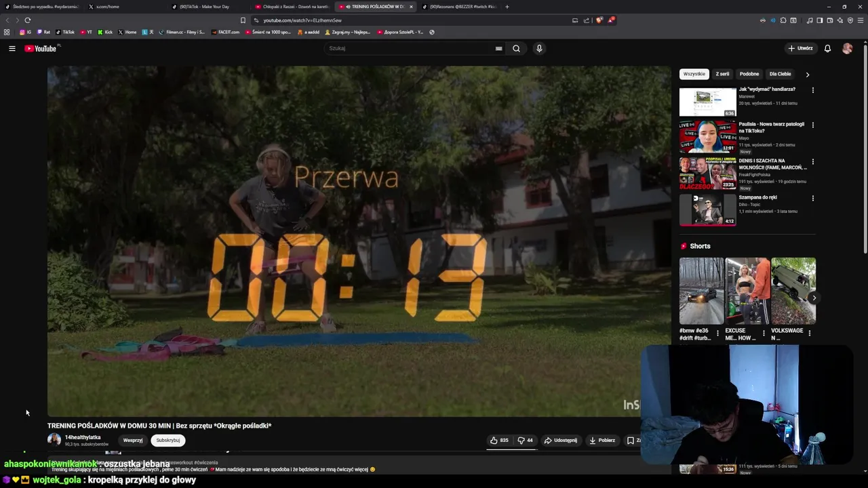Open the apps grid in bookmarks bar
868x488 pixels.
click(x=7, y=32)
